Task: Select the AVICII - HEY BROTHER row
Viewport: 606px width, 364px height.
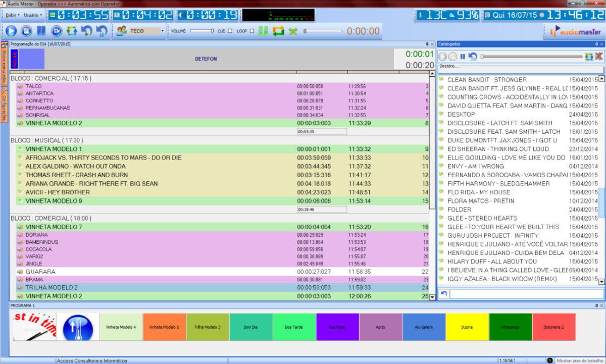Action: pyautogui.click(x=222, y=192)
